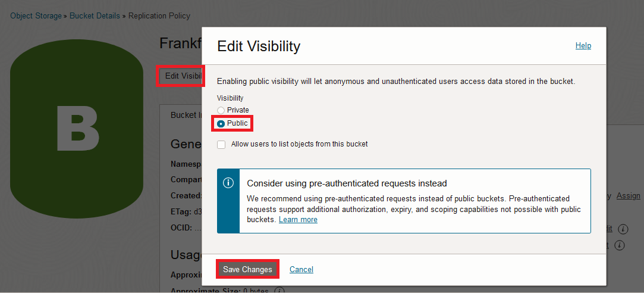Screen dimensions: 644x293
Task: Select the Public visibility radio button
Action: point(221,123)
